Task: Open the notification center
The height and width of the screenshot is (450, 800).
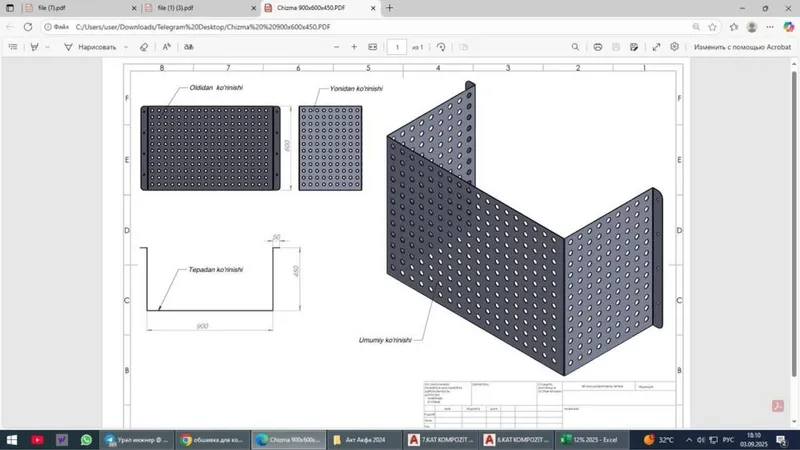Action: (782, 440)
